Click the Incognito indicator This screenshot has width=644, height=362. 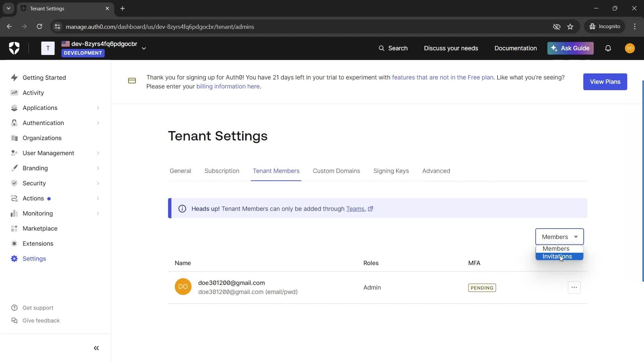605,26
